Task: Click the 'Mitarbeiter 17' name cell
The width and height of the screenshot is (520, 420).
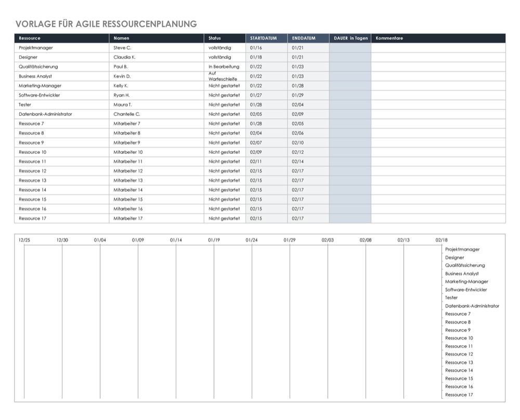Action: (157, 218)
